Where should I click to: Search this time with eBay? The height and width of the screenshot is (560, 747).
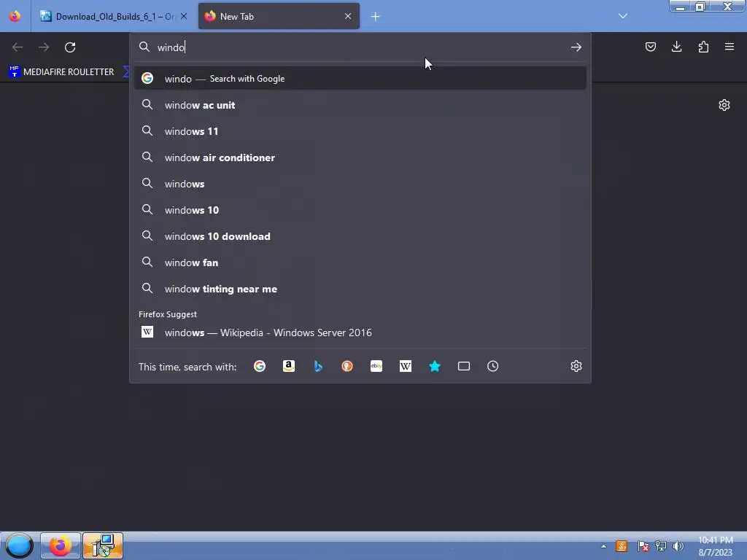[x=376, y=366]
